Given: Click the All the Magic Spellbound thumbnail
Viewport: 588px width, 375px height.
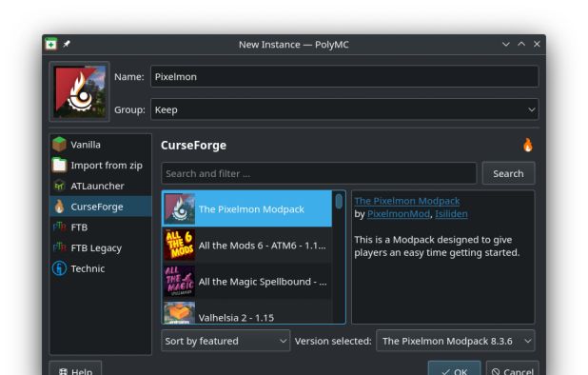Looking at the screenshot, I should [180, 282].
